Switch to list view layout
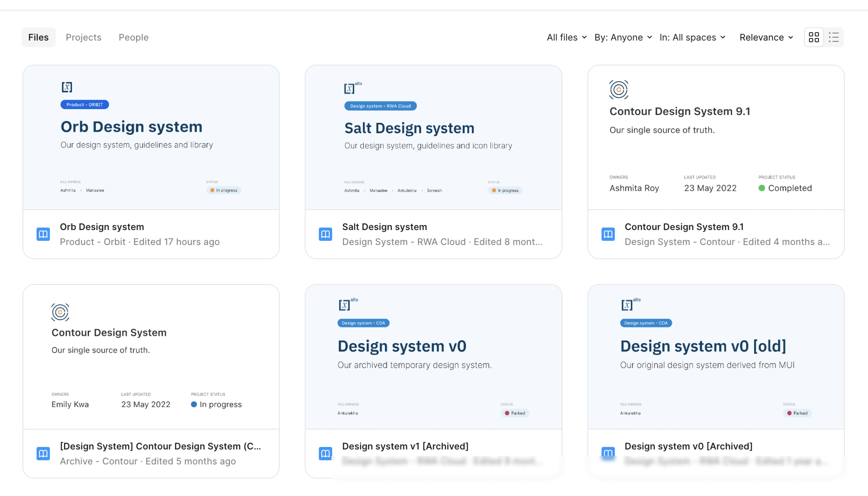Viewport: 868px width, 496px height. [x=833, y=37]
